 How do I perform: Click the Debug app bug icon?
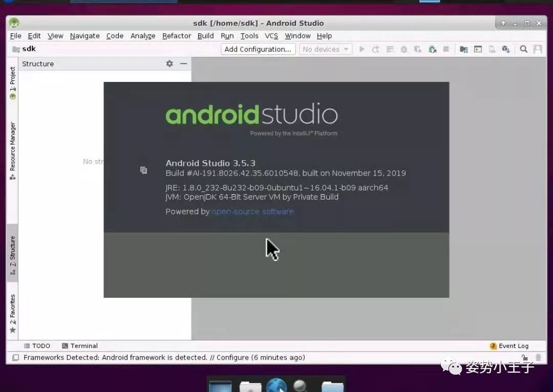point(404,49)
